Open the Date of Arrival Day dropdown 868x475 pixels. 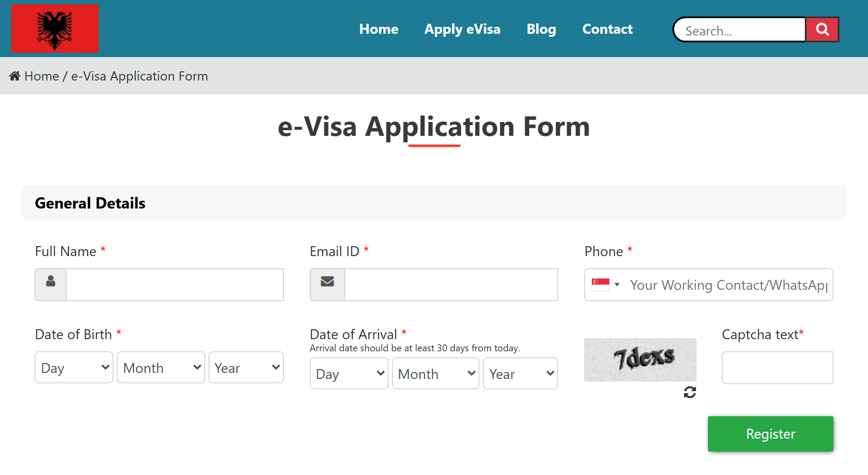tap(349, 373)
